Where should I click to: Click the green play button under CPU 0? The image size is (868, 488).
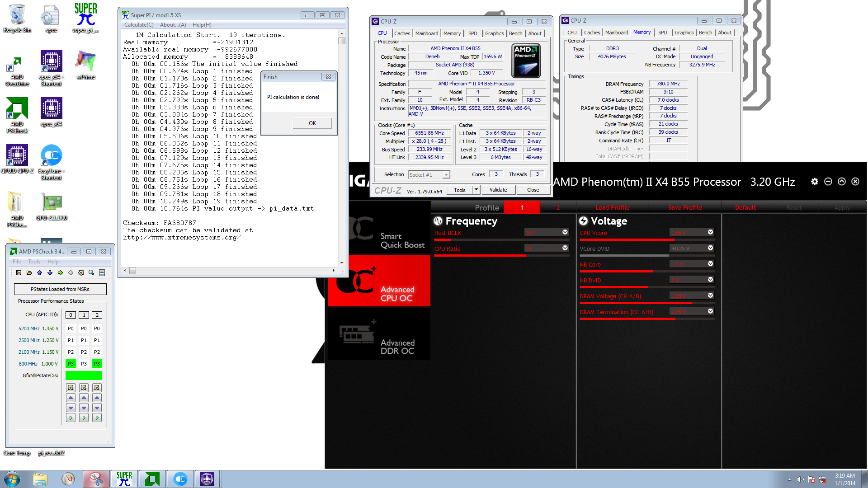[71, 418]
